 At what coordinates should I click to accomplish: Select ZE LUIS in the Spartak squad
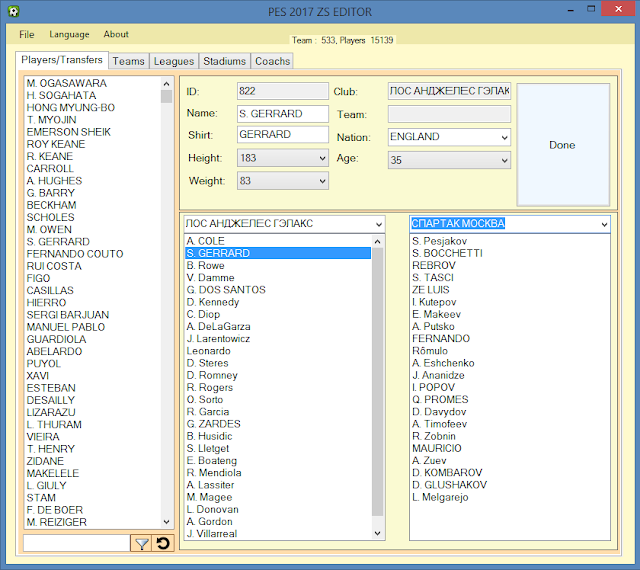[431, 290]
